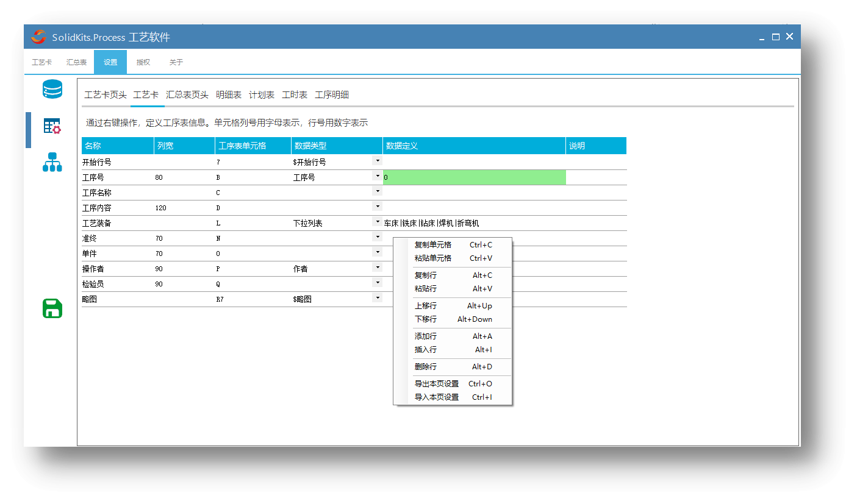Choose 插入行 from the context menu
The height and width of the screenshot is (504, 857).
coord(426,350)
